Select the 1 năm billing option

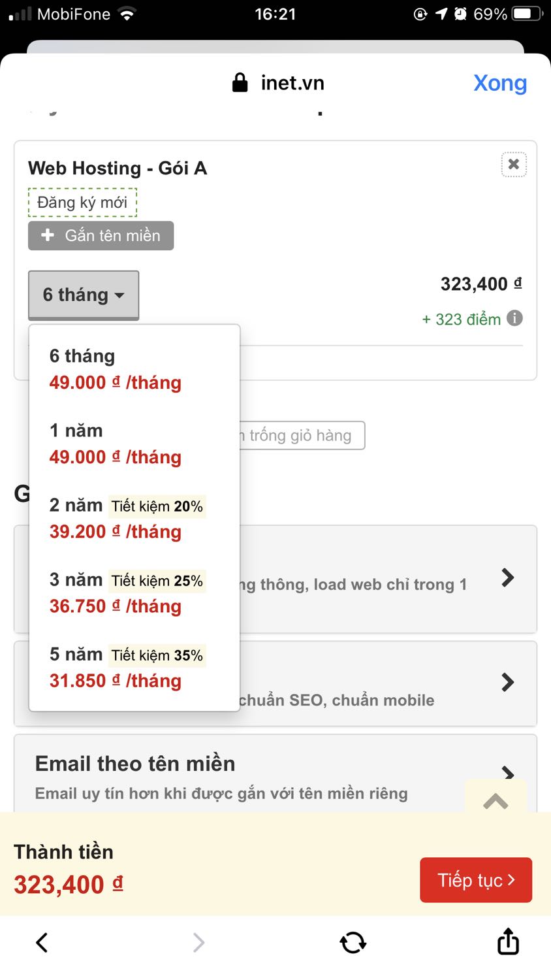point(115,444)
